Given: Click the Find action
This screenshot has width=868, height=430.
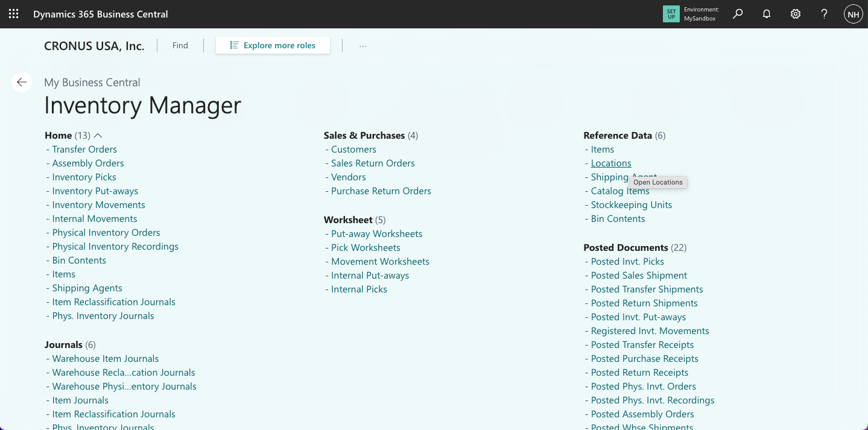Looking at the screenshot, I should point(180,45).
